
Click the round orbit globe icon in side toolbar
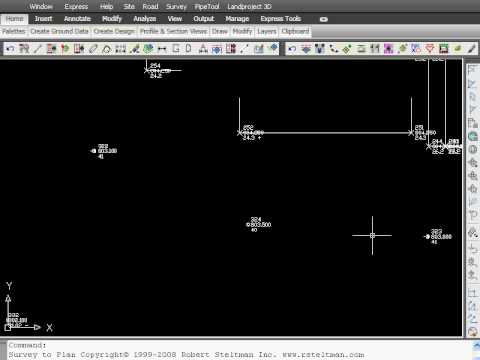(x=473, y=149)
